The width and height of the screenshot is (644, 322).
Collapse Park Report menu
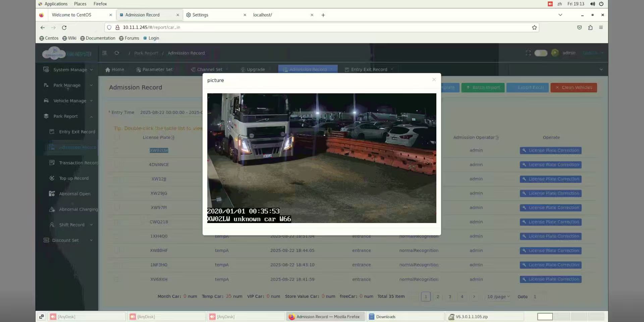(68, 116)
